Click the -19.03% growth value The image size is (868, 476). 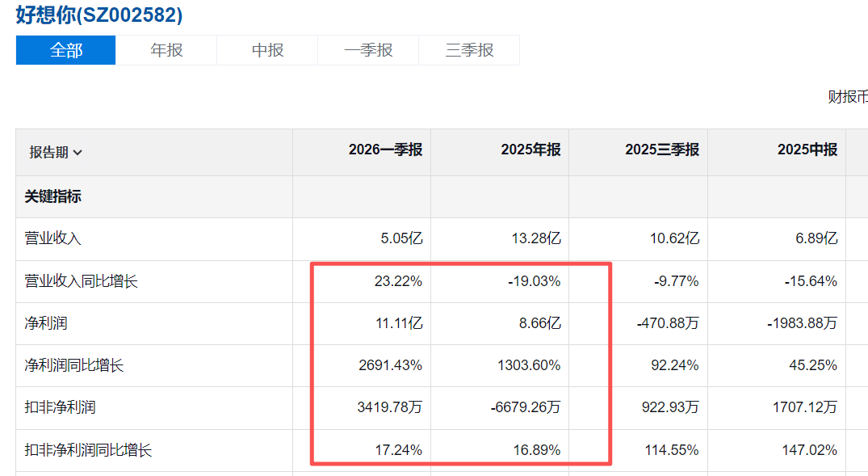tap(535, 281)
